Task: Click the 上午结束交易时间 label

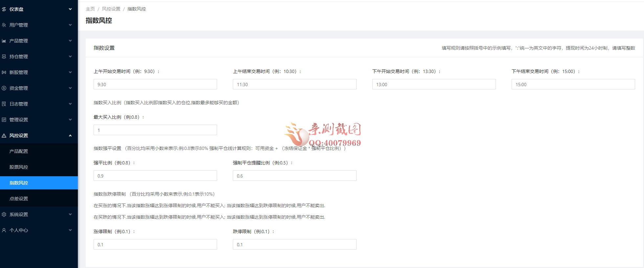Action: [267, 71]
